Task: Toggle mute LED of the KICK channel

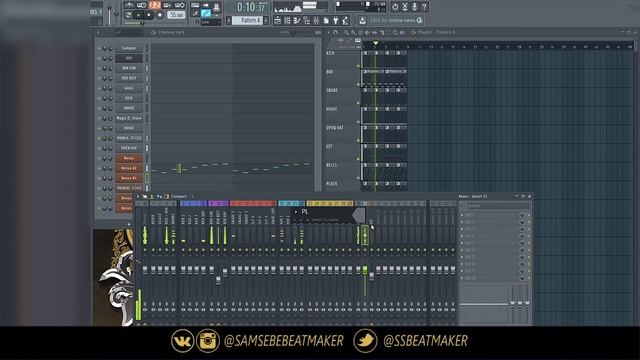Action: (98, 98)
